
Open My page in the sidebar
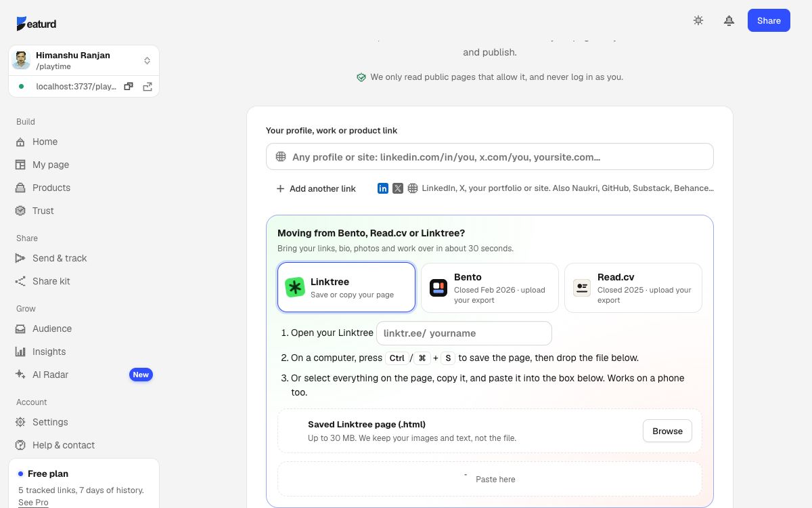(84, 165)
